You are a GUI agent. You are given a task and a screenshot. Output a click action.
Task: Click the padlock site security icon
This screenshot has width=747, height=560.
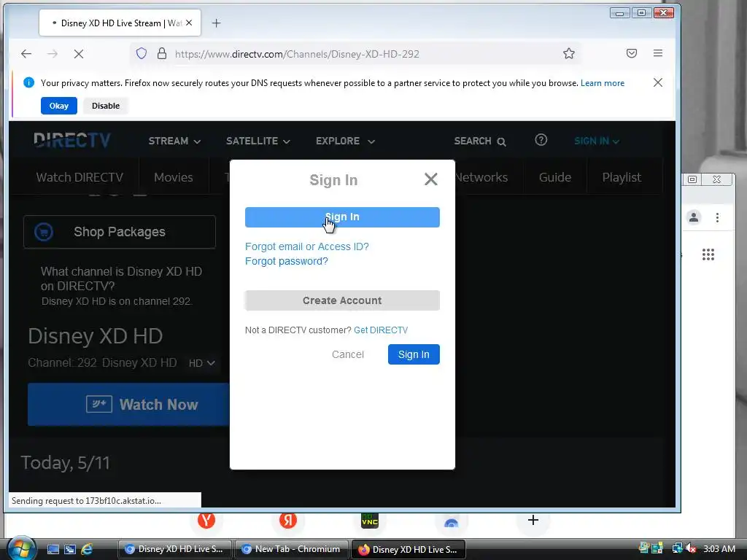coord(162,53)
